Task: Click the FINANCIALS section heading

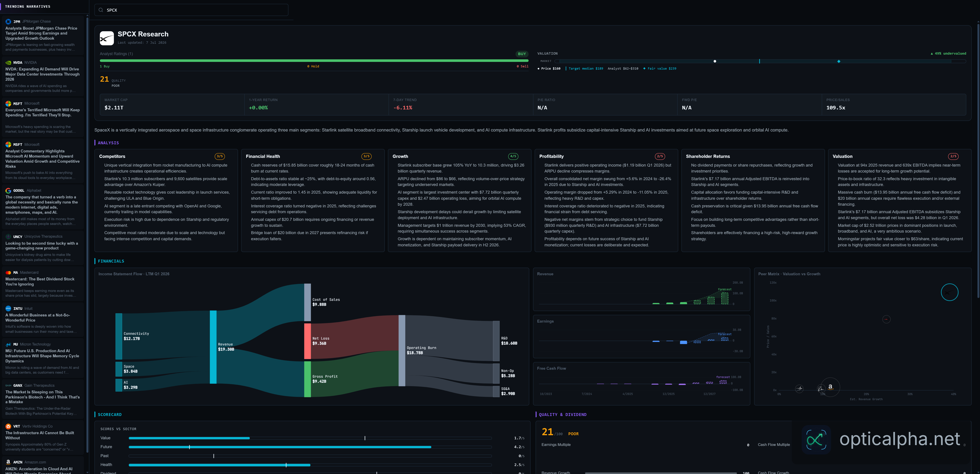Action: 111,261
